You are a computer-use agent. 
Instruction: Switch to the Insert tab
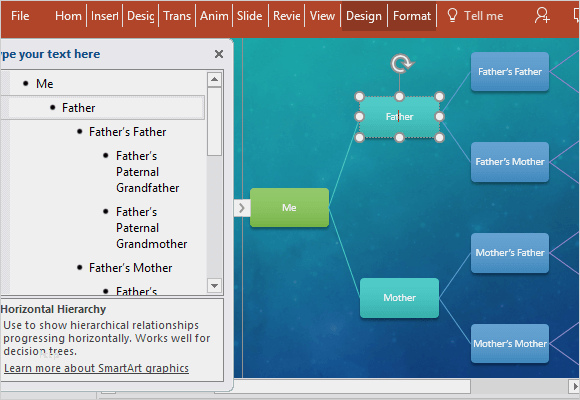[104, 16]
